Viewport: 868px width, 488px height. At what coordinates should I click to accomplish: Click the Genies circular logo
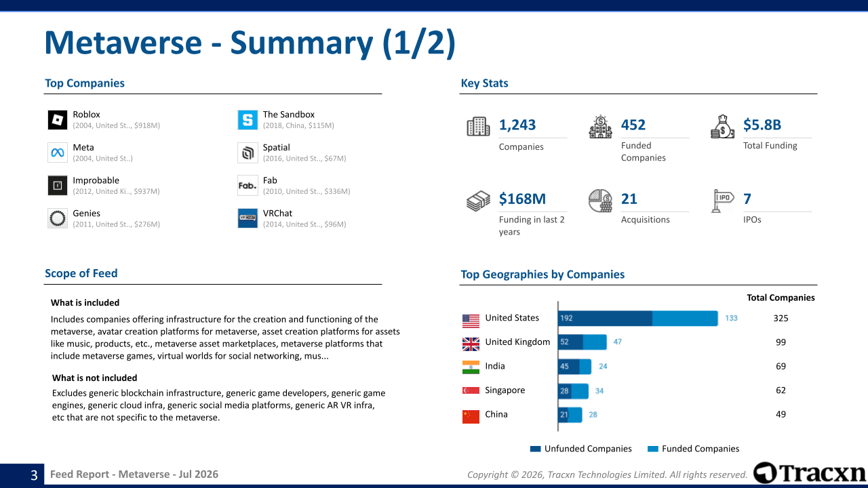click(58, 218)
